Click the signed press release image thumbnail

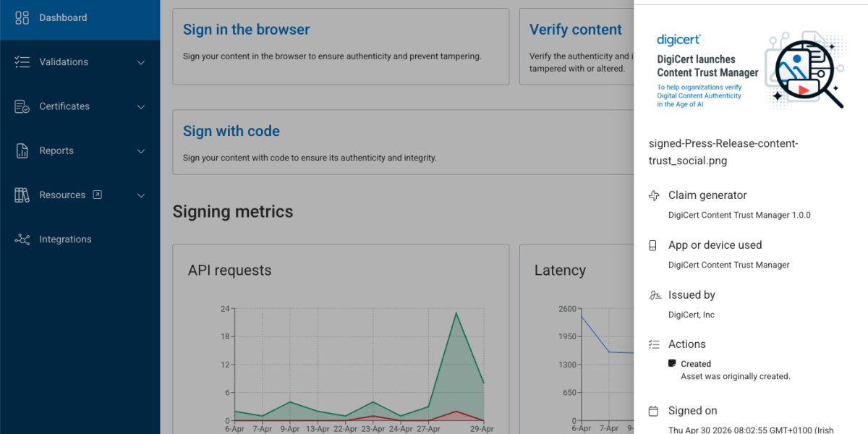coord(751,70)
